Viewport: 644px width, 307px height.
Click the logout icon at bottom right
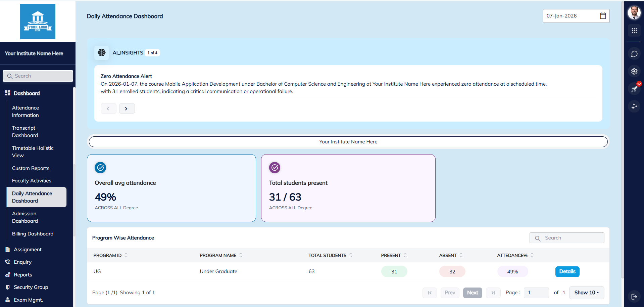pyautogui.click(x=635, y=297)
